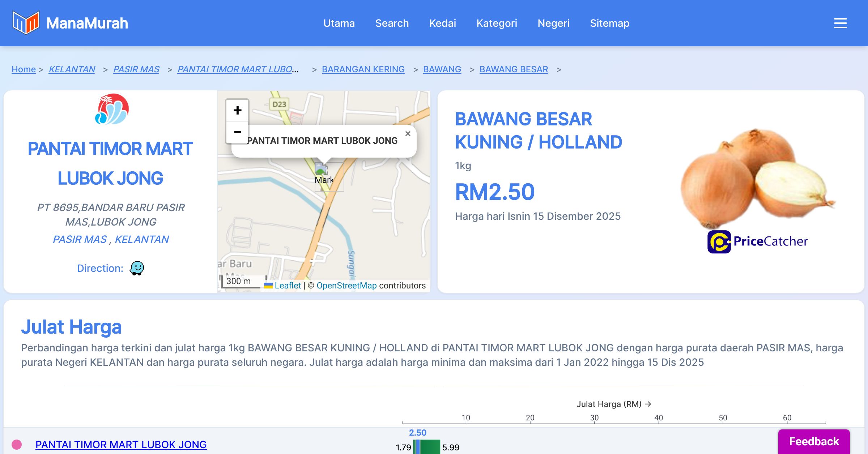Zoom in on the map
This screenshot has width=868, height=454.
coord(237,110)
